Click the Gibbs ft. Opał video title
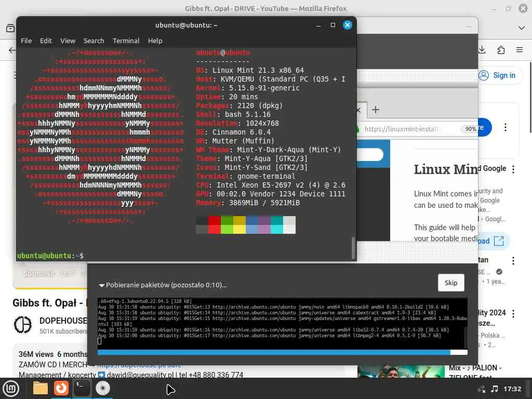The image size is (532, 399). click(50, 303)
